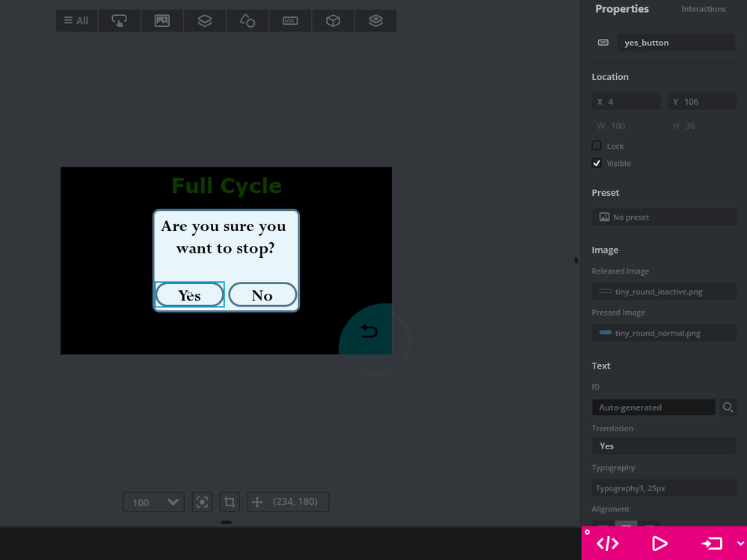The height and width of the screenshot is (560, 747).
Task: Switch to the Interactions tab
Action: (703, 8)
